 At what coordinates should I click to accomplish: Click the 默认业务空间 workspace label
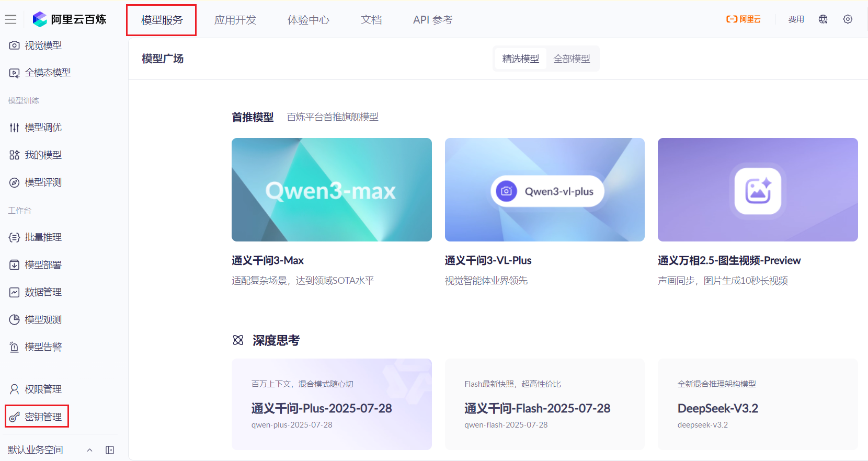[x=36, y=450]
